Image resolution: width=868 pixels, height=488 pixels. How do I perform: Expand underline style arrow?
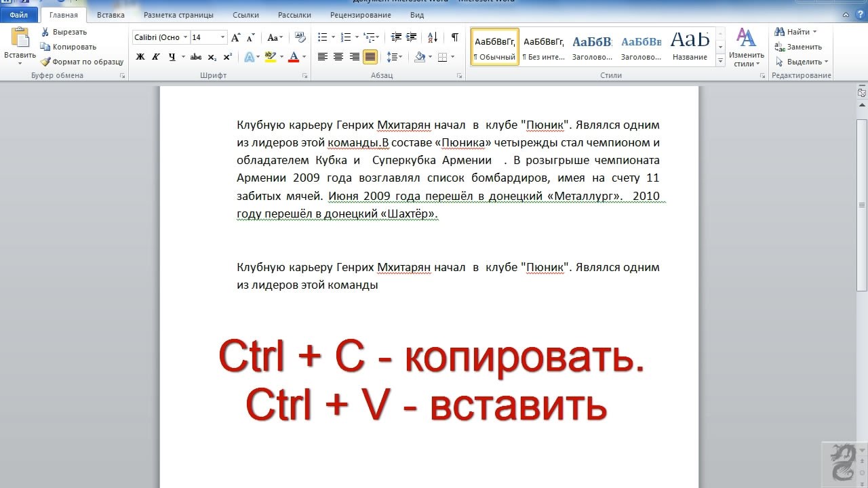tap(183, 57)
